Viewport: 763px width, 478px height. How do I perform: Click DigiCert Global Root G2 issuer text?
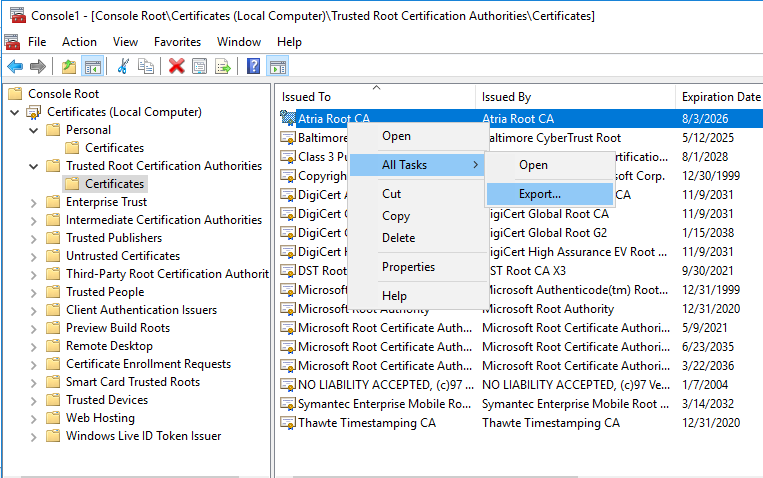coord(547,233)
